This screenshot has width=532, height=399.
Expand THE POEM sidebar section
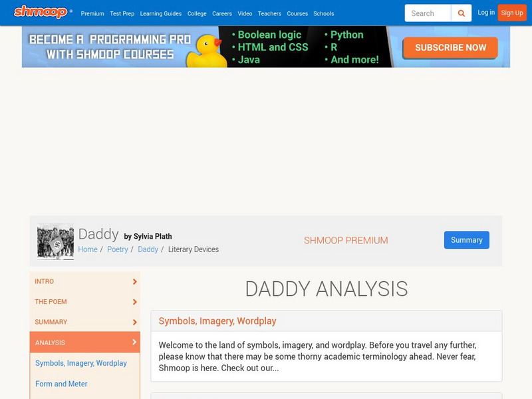coord(84,301)
